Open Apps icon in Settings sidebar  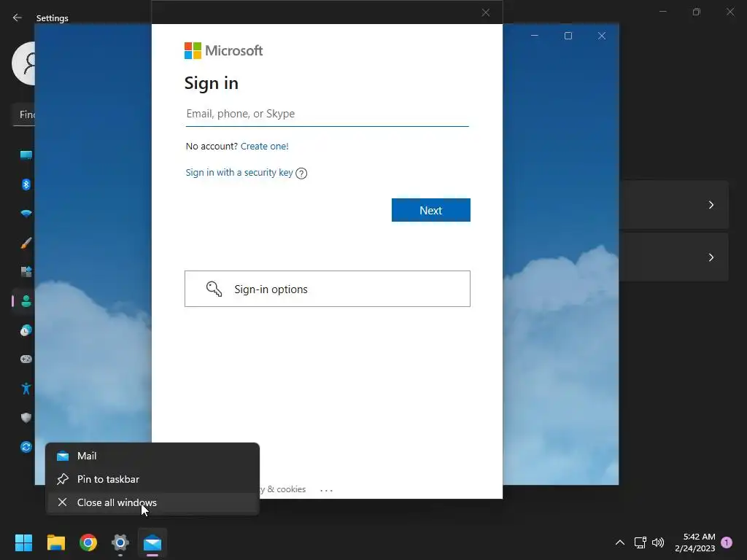(26, 271)
